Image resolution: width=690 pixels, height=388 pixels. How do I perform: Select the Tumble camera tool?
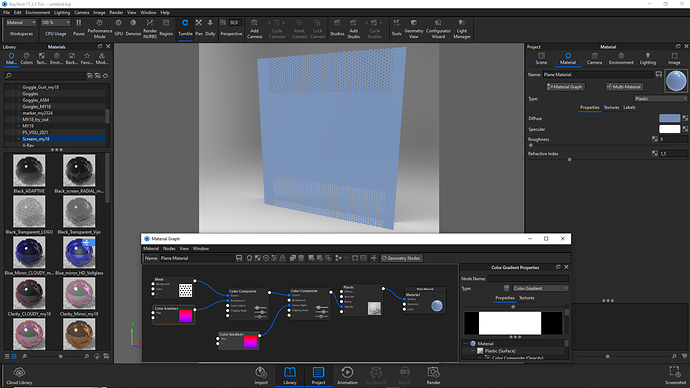click(185, 28)
